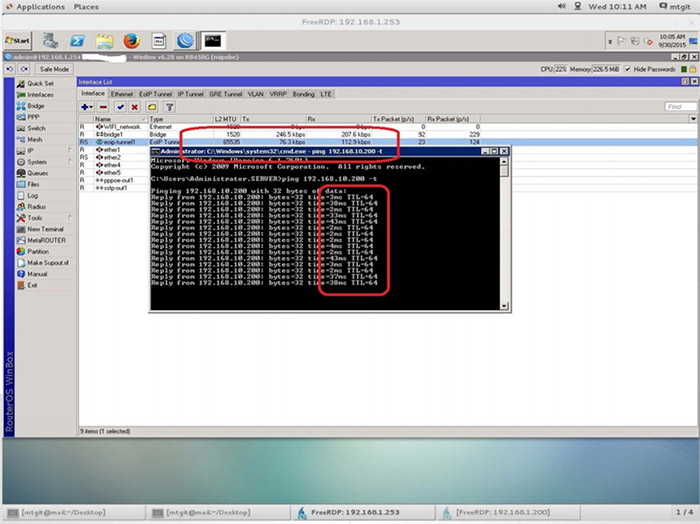This screenshot has width=700, height=524.
Task: Toggle Hide Passwords checkbox
Action: pyautogui.click(x=628, y=69)
